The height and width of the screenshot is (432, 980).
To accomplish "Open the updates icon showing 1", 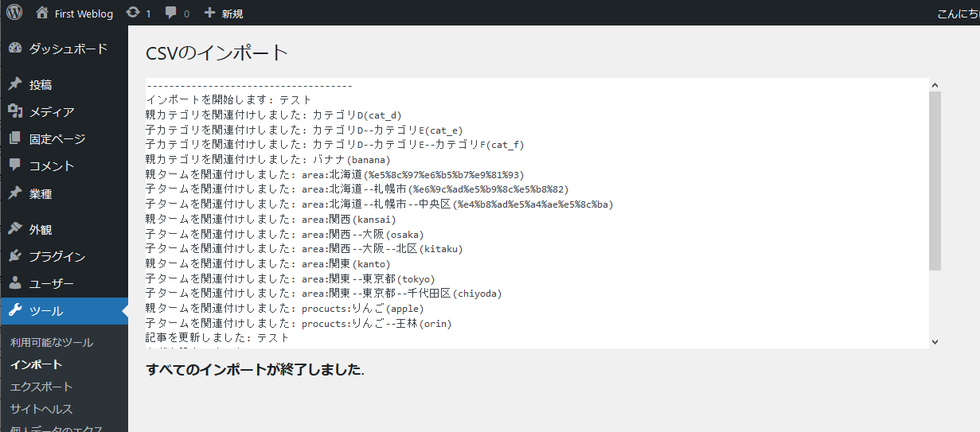I will tap(133, 13).
